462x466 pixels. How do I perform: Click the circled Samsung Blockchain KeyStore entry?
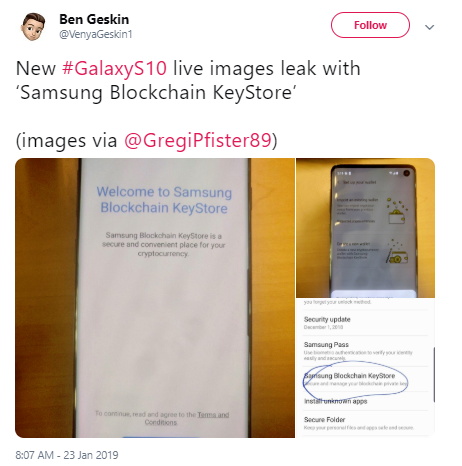[355, 379]
